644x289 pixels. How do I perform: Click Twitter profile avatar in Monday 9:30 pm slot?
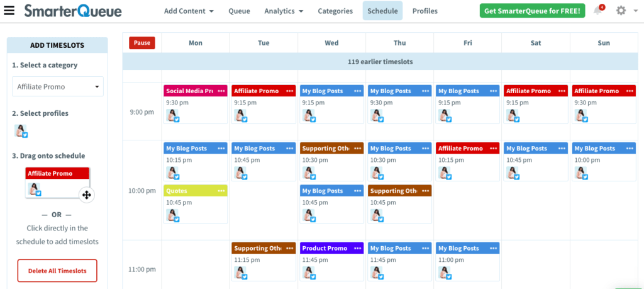coord(172,115)
